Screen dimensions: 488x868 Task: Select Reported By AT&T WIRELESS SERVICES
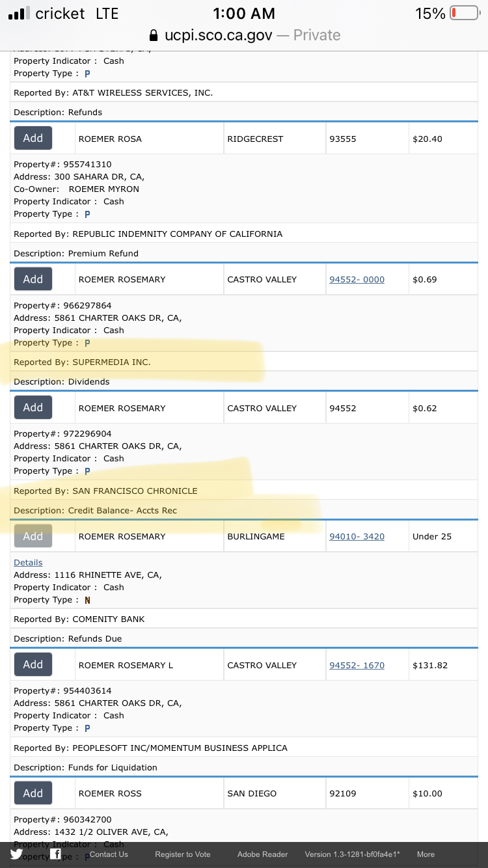point(113,92)
